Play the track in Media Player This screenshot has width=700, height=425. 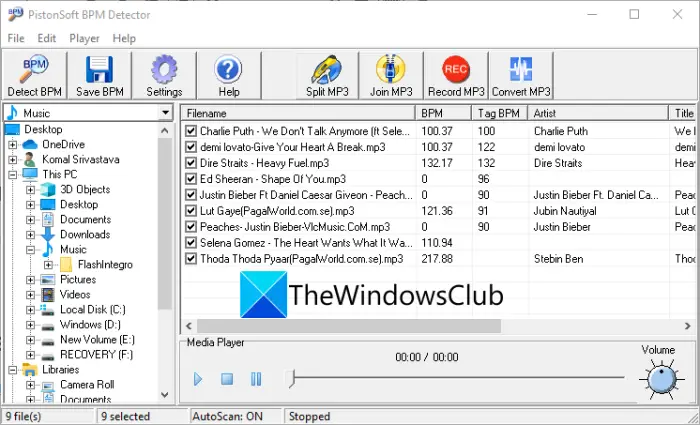(x=198, y=379)
